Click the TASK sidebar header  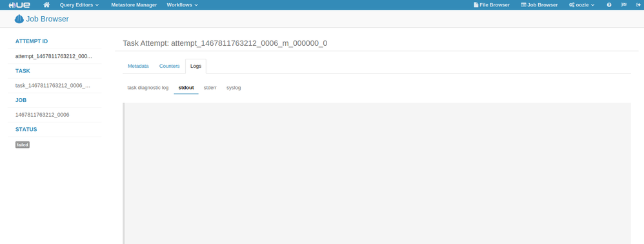pyautogui.click(x=23, y=70)
